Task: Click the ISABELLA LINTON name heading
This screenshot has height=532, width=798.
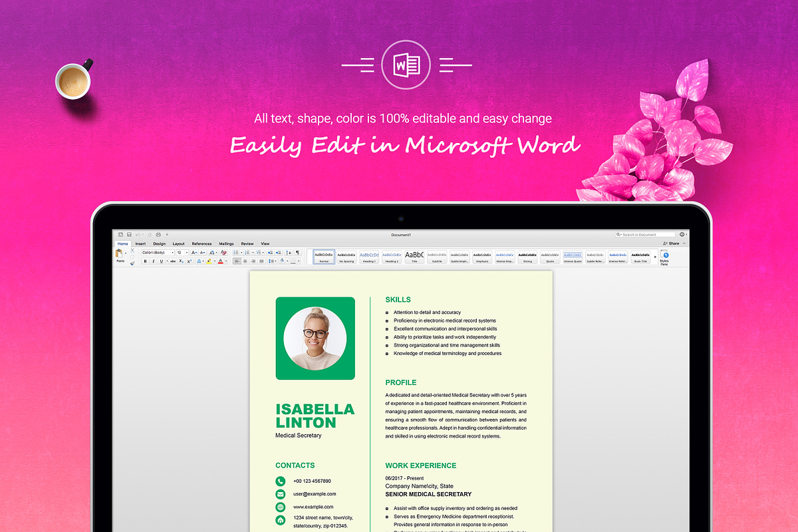Action: [315, 416]
